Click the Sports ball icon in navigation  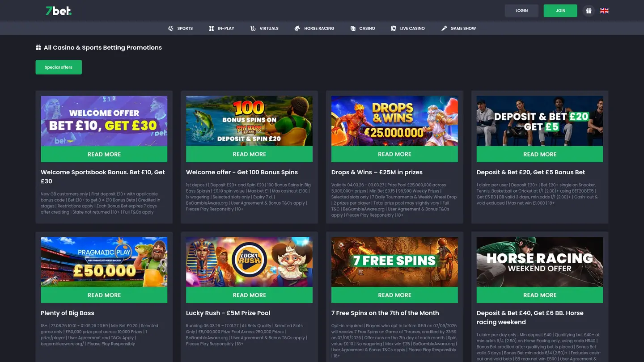click(x=171, y=28)
